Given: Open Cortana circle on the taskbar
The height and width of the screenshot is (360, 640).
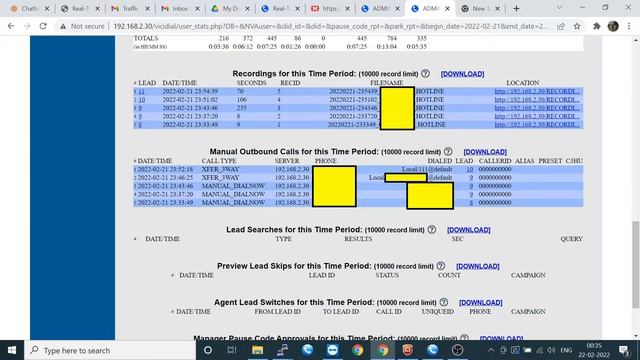Looking at the screenshot, I should click(208, 350).
